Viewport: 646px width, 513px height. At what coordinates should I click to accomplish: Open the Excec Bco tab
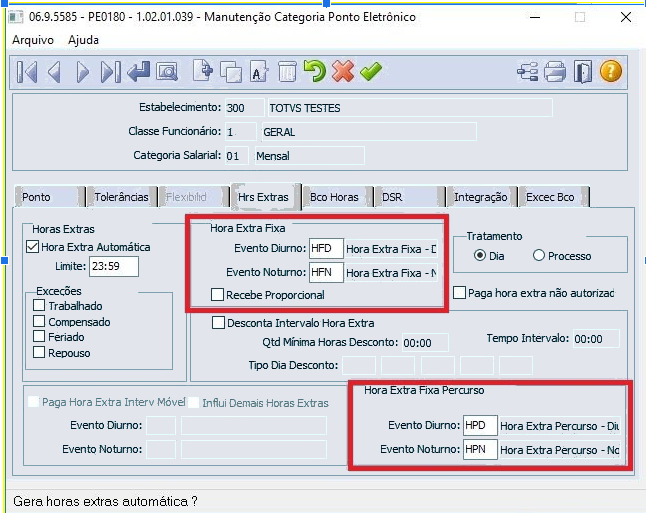click(x=554, y=197)
